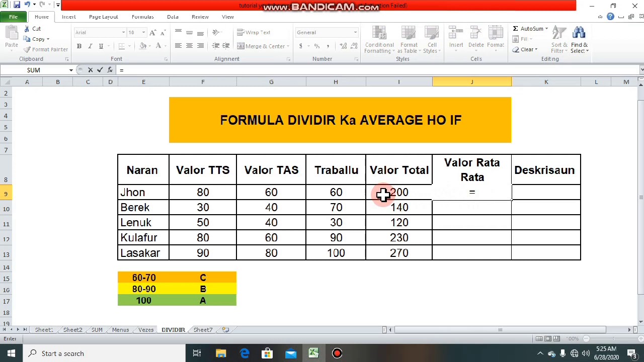
Task: Click the Excel Help question mark icon
Action: click(610, 17)
